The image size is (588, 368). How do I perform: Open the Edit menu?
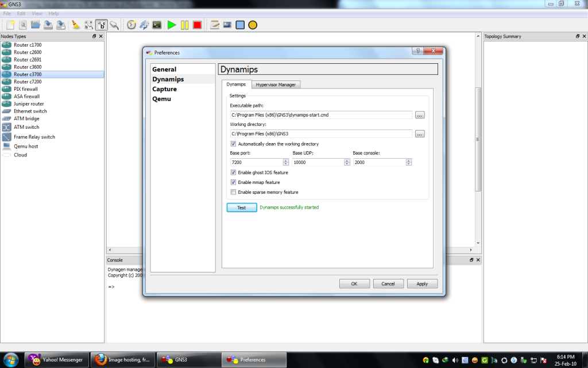[x=21, y=14]
